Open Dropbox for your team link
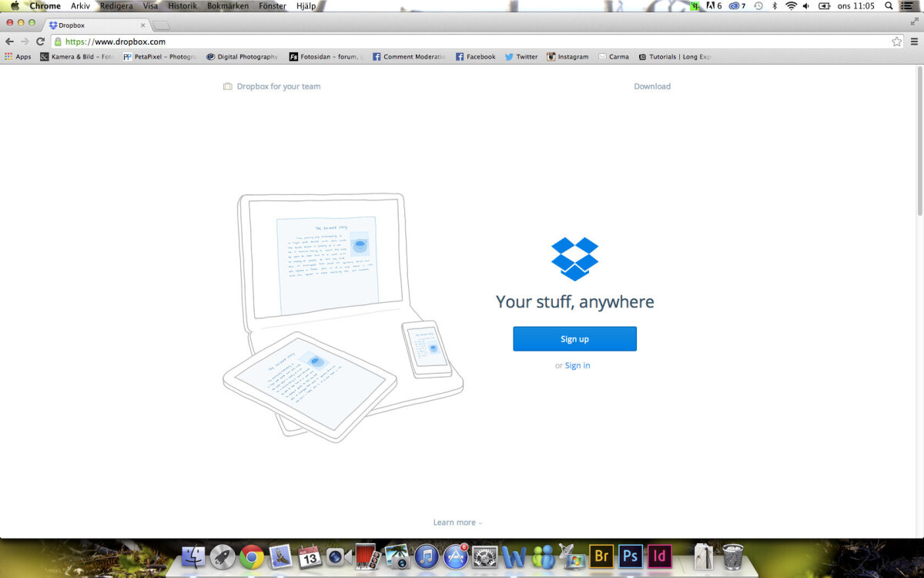This screenshot has height=578, width=924. pyautogui.click(x=272, y=86)
